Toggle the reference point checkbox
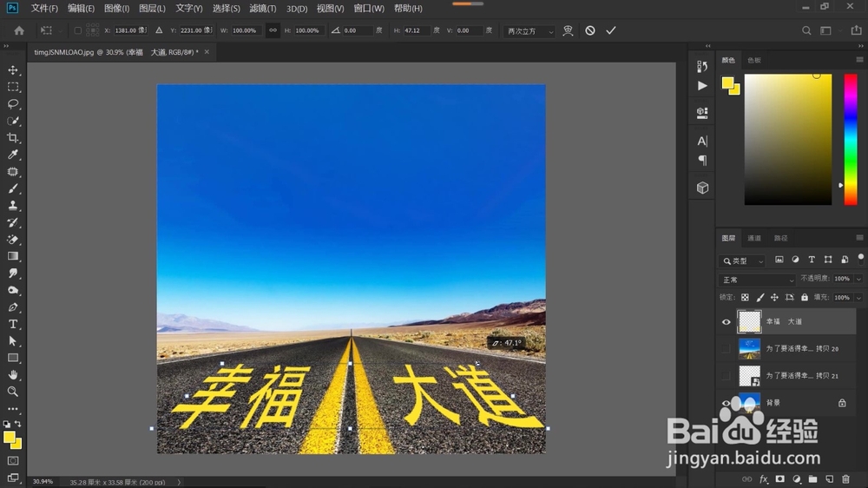 77,30
